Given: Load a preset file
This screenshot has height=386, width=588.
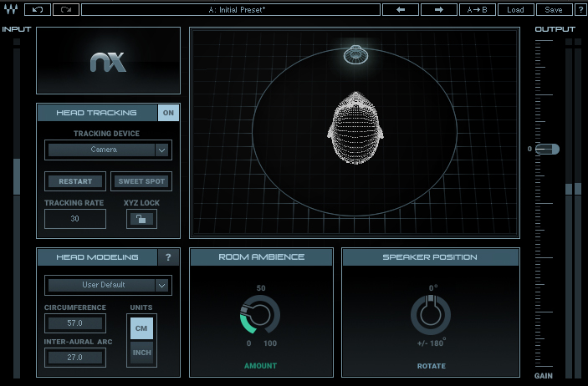Looking at the screenshot, I should 515,10.
